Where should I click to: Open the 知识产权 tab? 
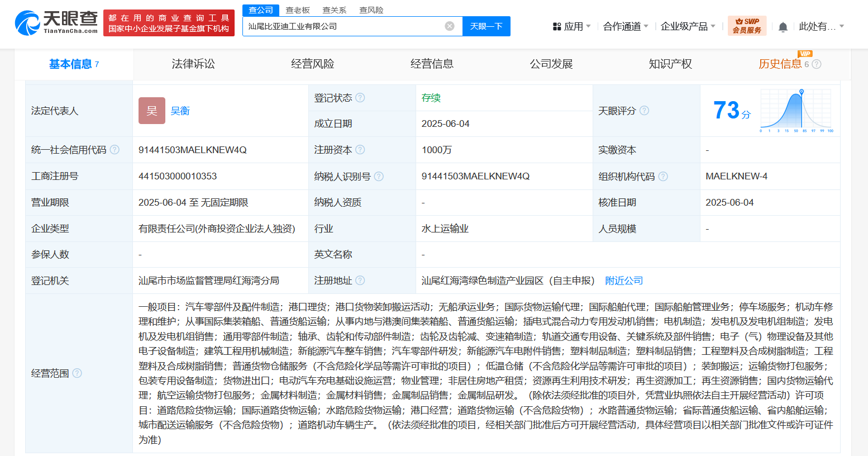(x=670, y=64)
